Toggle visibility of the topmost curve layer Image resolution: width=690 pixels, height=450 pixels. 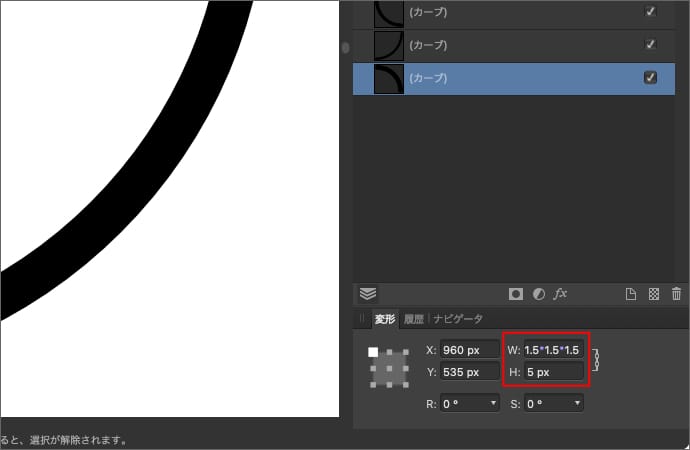[x=651, y=11]
